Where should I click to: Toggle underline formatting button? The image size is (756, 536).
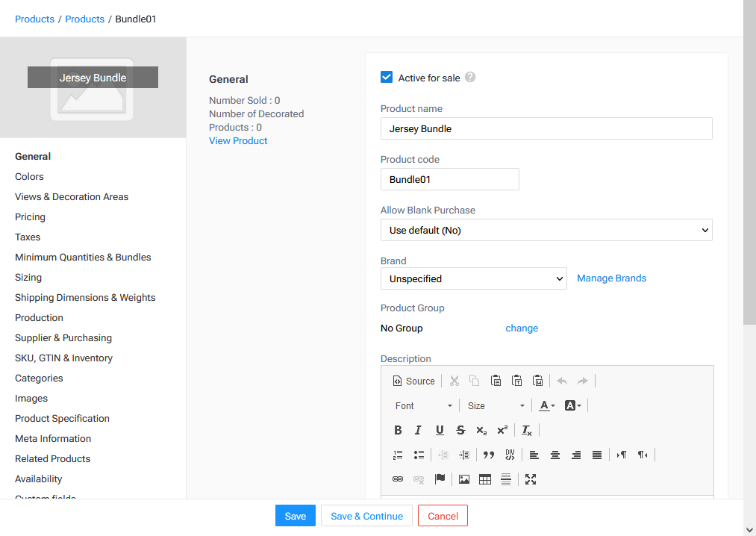click(x=440, y=430)
